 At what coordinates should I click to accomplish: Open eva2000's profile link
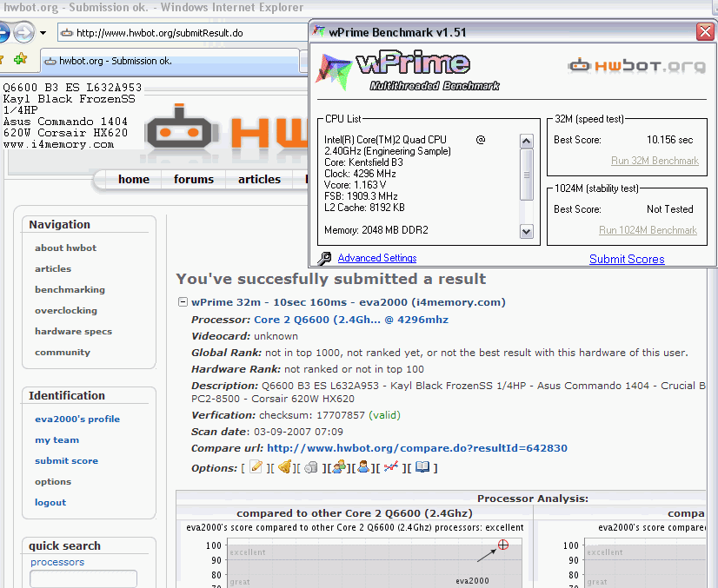pyautogui.click(x=77, y=420)
